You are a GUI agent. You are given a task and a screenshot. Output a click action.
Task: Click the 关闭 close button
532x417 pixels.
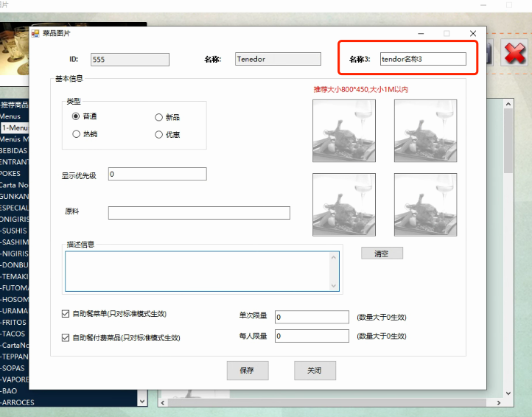[x=315, y=370]
